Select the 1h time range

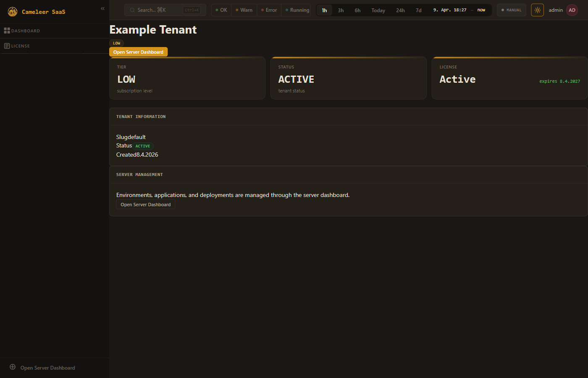(x=324, y=10)
